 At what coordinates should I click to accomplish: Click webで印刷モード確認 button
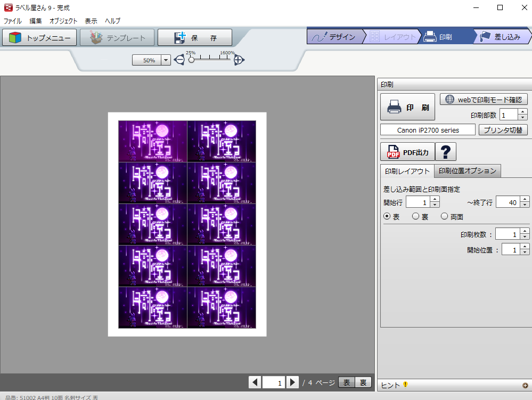pos(484,100)
